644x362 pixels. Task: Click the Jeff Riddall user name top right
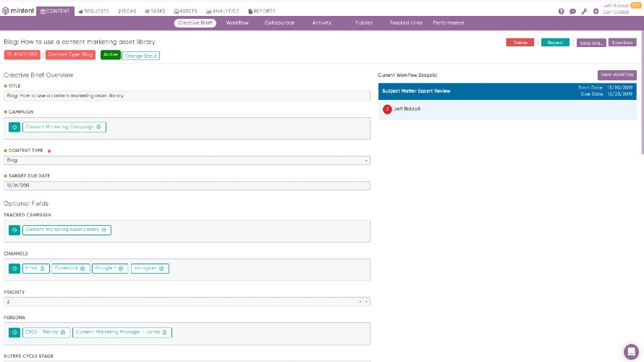pos(616,6)
